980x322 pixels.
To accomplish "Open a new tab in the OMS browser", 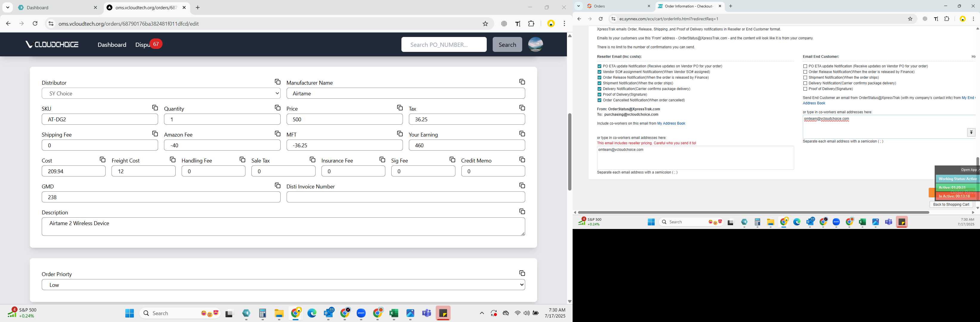I will (x=197, y=8).
